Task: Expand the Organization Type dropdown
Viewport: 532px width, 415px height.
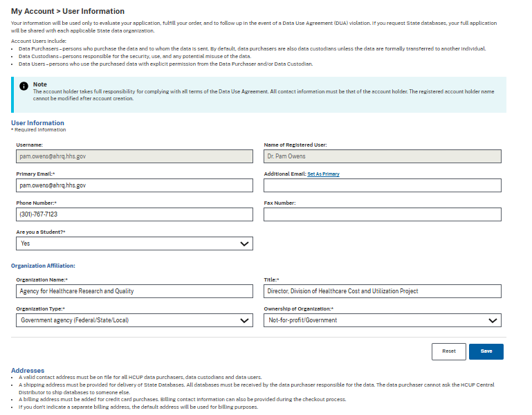Action: [134, 320]
